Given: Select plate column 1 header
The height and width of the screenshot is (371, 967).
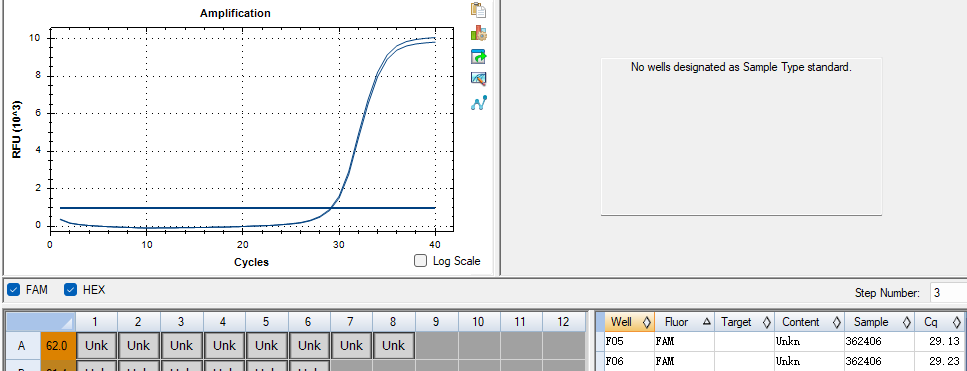Looking at the screenshot, I should click(x=96, y=322).
